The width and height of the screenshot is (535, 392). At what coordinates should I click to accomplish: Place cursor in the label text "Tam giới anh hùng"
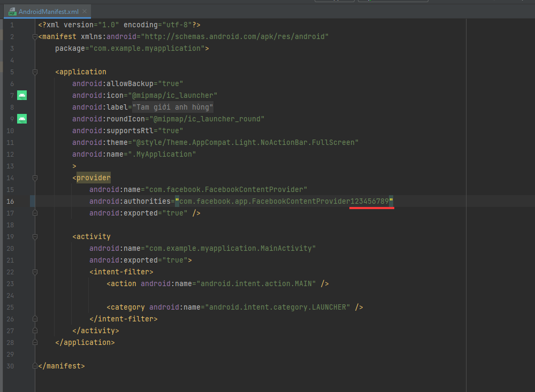[173, 107]
